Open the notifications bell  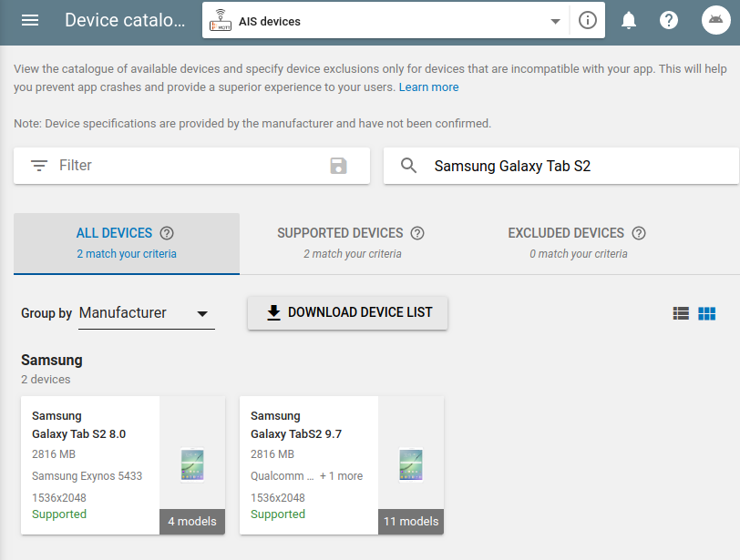pos(629,20)
